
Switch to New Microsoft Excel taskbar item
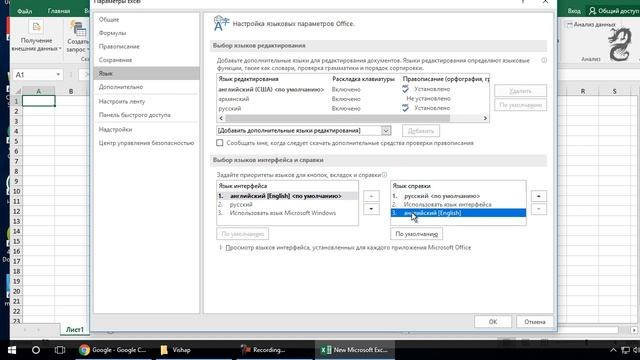click(x=355, y=350)
